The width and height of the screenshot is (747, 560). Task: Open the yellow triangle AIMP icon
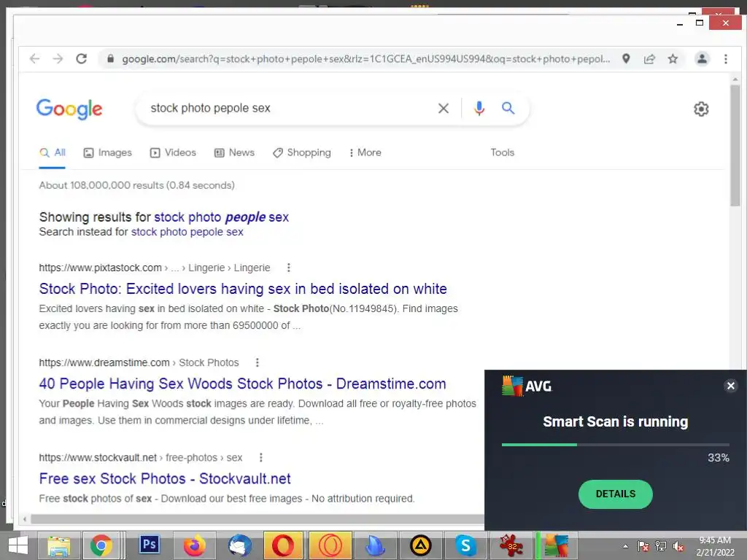coord(421,545)
